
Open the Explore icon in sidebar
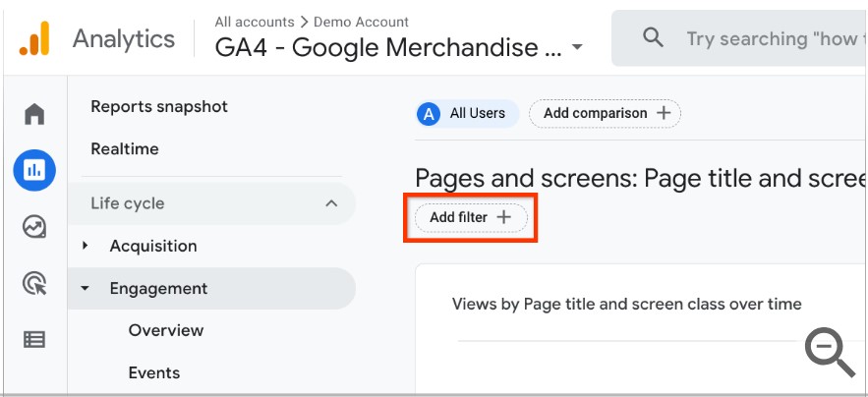pos(34,227)
